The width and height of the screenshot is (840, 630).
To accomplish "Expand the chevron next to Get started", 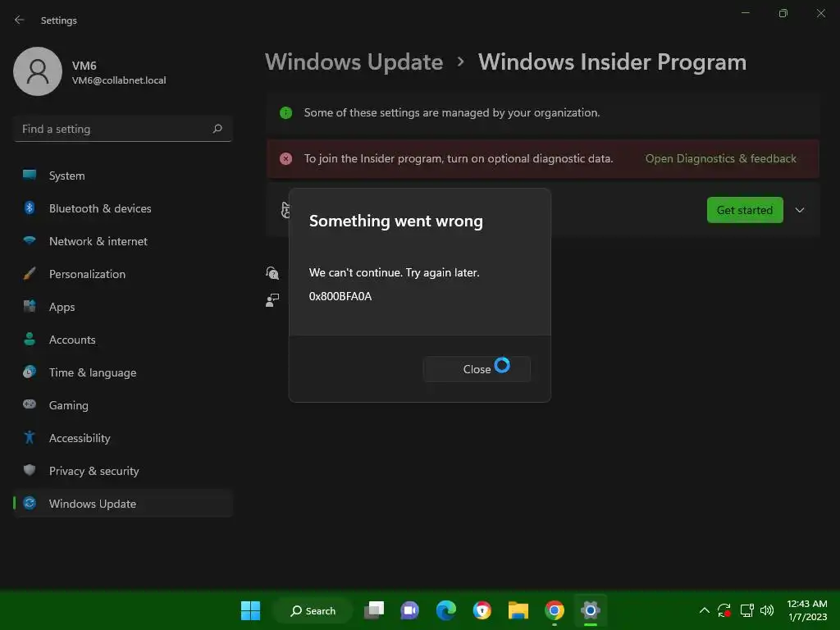I will [x=800, y=210].
